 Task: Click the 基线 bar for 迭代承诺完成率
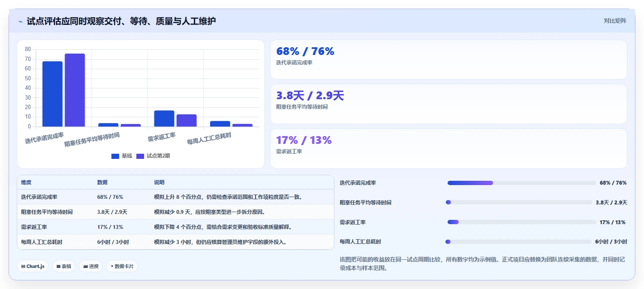tap(52, 94)
